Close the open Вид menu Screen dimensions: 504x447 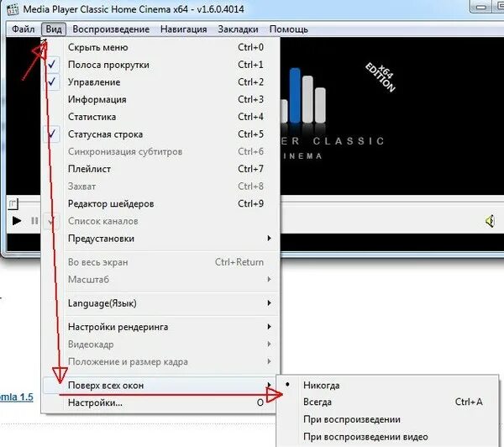click(54, 29)
